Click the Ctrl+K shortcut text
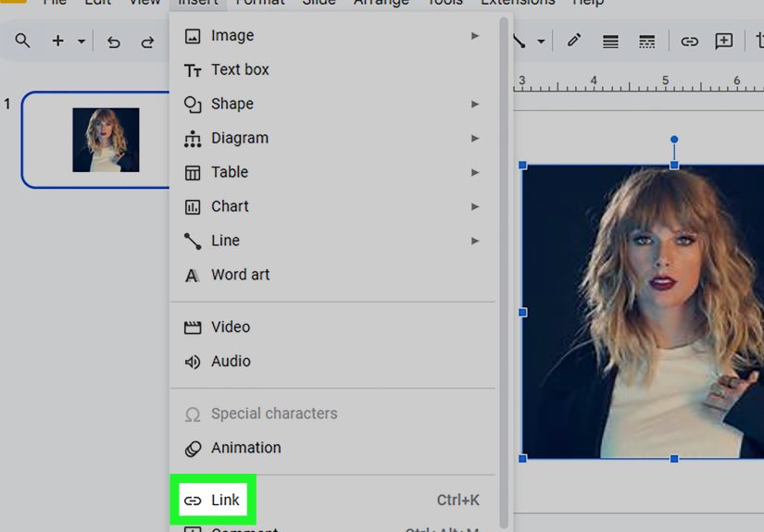The image size is (764, 532). pos(457,500)
